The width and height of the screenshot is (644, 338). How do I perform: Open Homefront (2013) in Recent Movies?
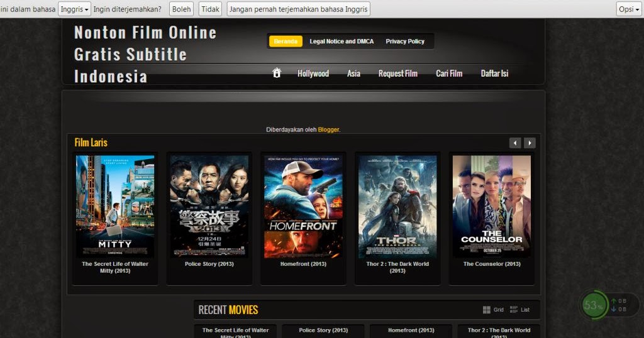(x=411, y=330)
